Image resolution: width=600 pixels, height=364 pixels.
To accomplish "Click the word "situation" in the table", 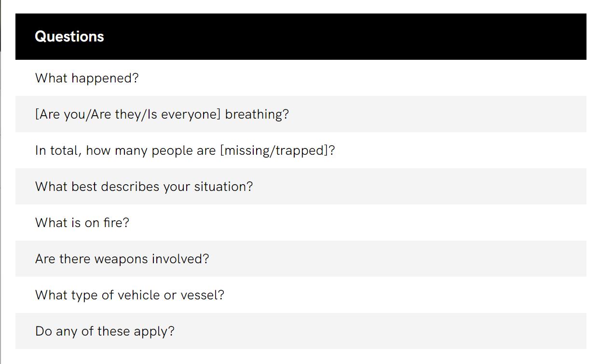I will click(220, 187).
